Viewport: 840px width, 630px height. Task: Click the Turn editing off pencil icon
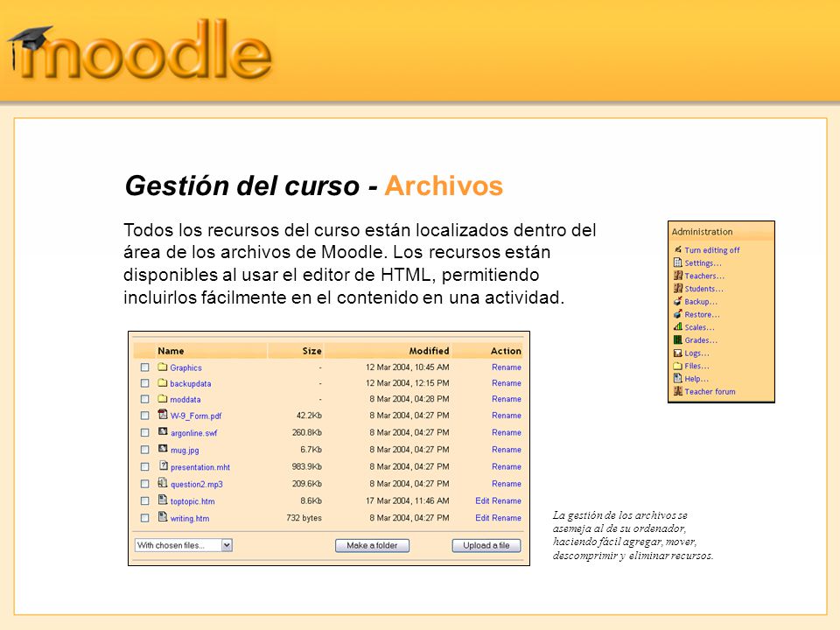677,249
